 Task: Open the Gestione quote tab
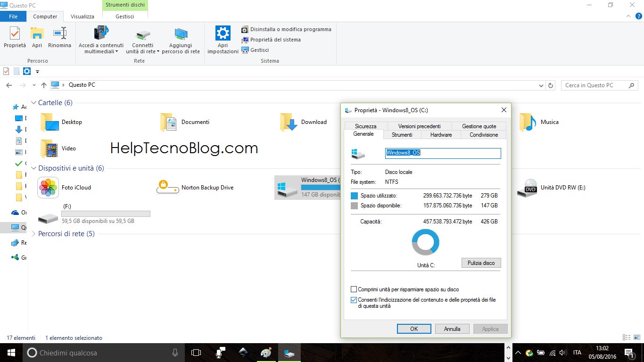point(479,126)
